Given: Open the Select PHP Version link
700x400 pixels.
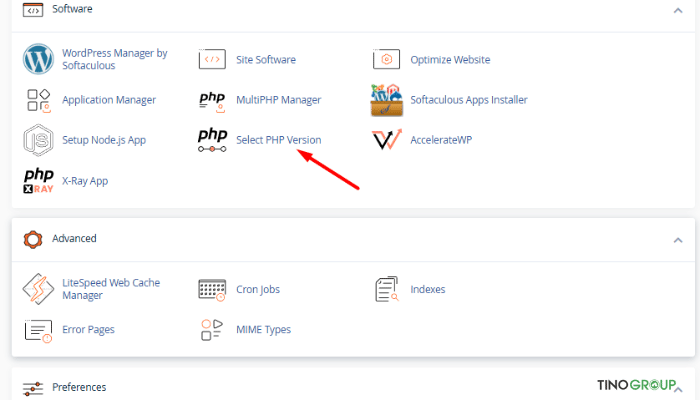Looking at the screenshot, I should (x=279, y=140).
